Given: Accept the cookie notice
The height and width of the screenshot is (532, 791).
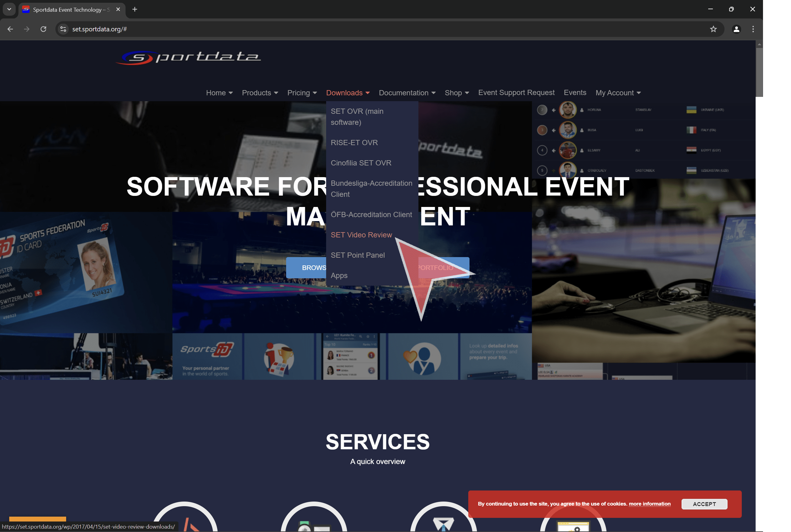Looking at the screenshot, I should pos(704,504).
